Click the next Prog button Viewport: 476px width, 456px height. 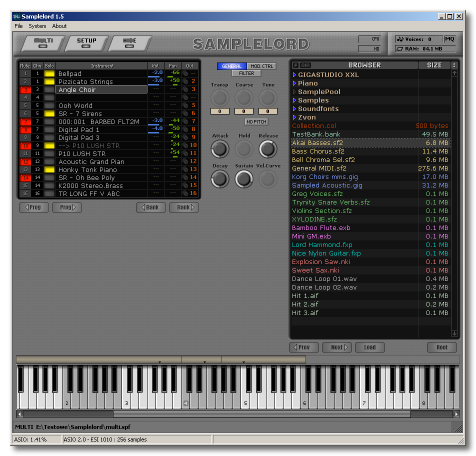coord(67,207)
